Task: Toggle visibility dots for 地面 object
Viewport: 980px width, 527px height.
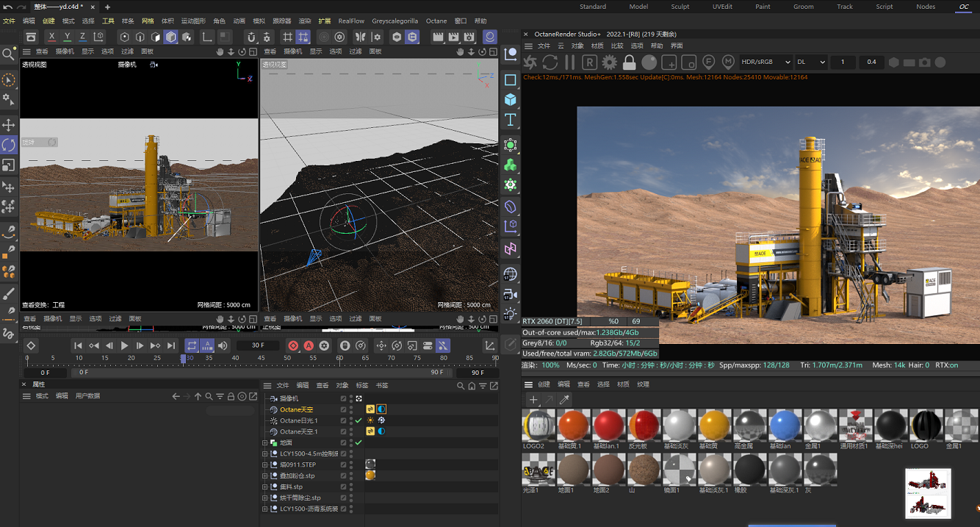Action: [x=350, y=442]
